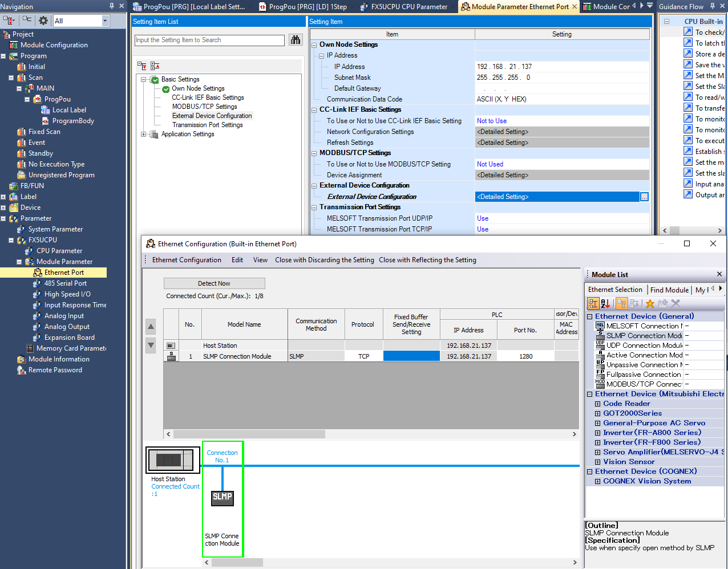Screen dimensions: 728x569
Task: Click the Port No. cell showing 1280
Action: [525, 356]
